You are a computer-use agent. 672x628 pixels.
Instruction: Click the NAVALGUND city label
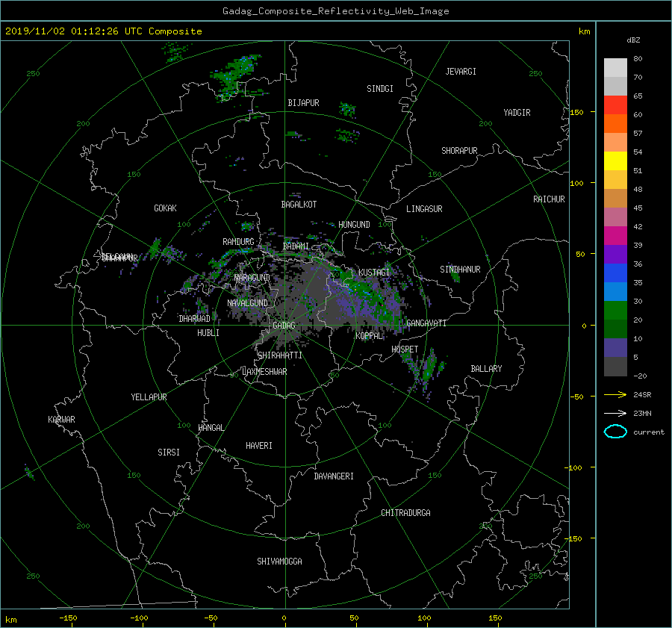(x=247, y=303)
